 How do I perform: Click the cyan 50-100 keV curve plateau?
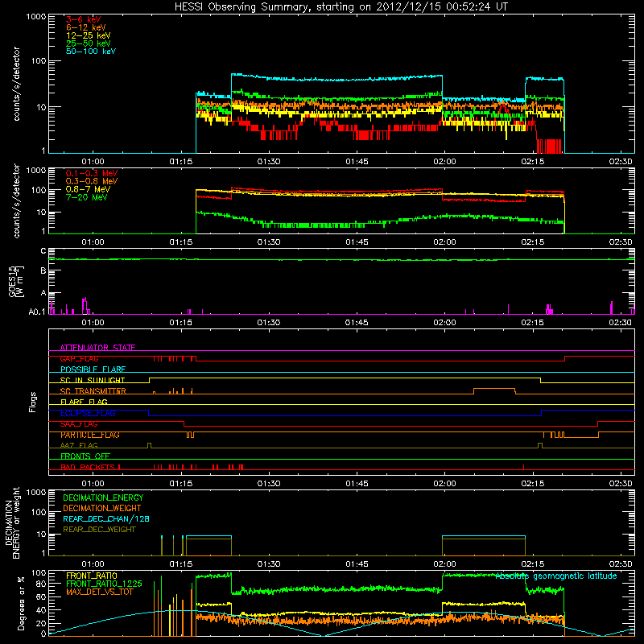coord(336,78)
